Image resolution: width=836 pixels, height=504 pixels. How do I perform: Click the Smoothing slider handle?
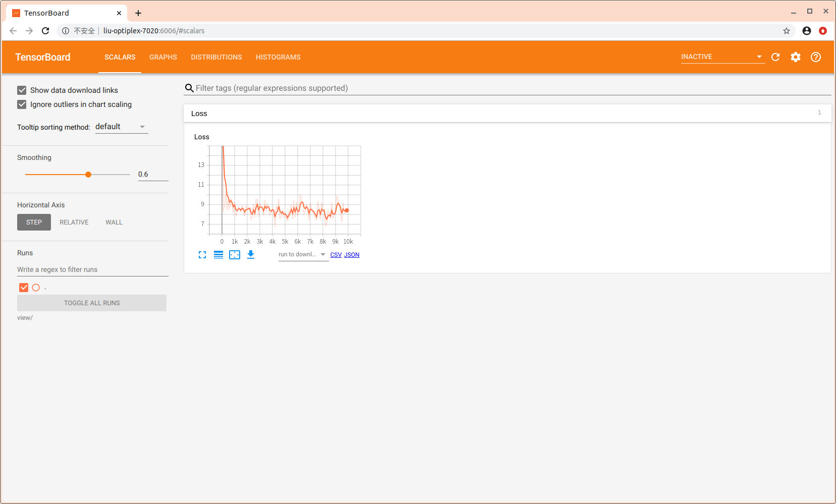(x=88, y=175)
